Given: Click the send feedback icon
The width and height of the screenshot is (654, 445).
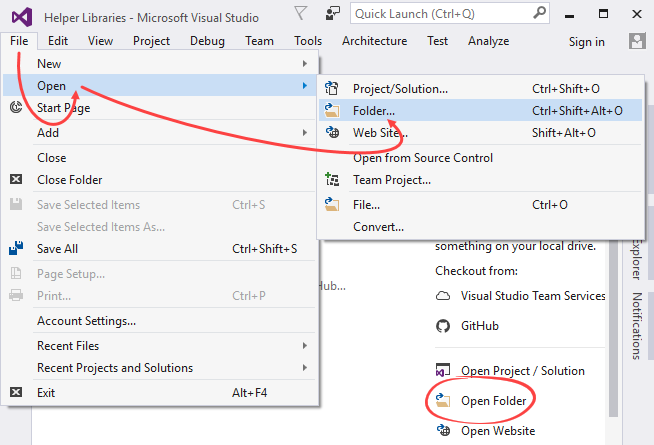Looking at the screenshot, I should (332, 13).
